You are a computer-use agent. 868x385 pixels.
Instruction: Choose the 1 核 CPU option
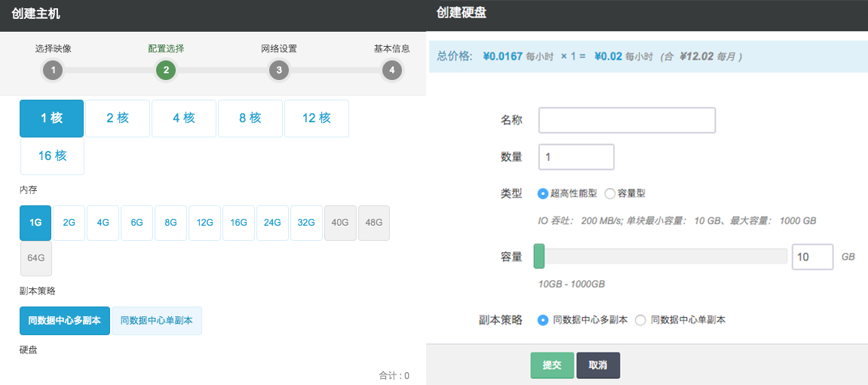click(51, 118)
